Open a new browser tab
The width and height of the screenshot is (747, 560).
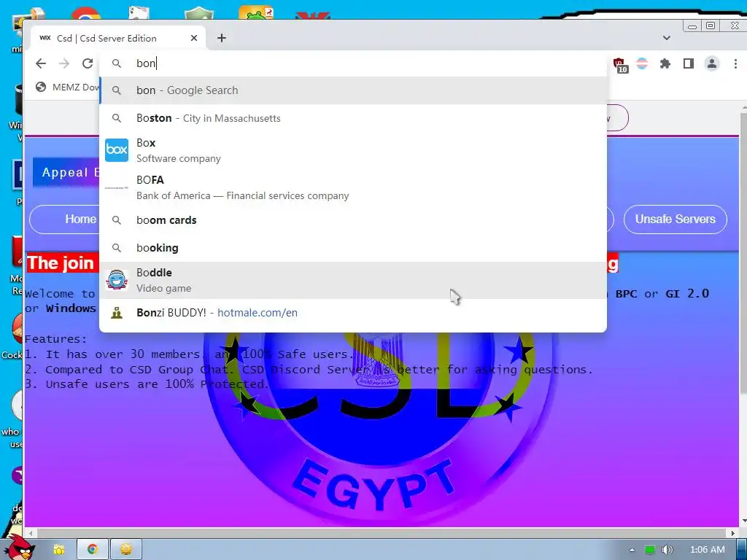point(222,38)
